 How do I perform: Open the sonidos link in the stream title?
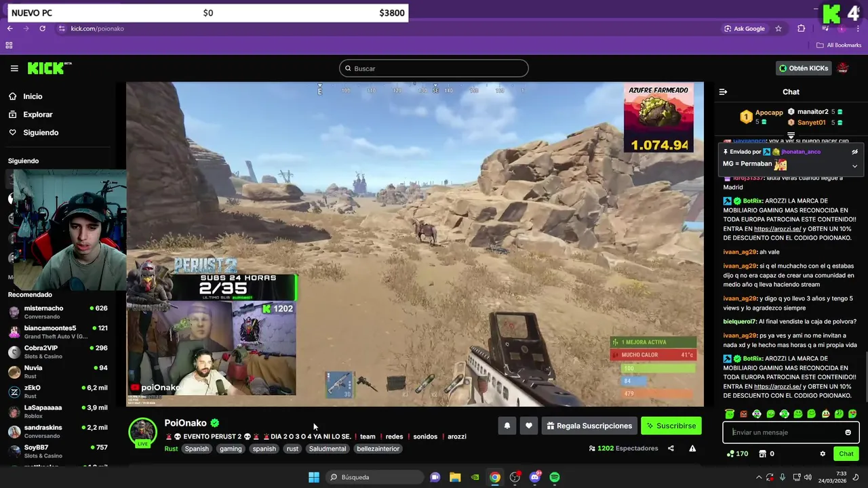pos(425,436)
